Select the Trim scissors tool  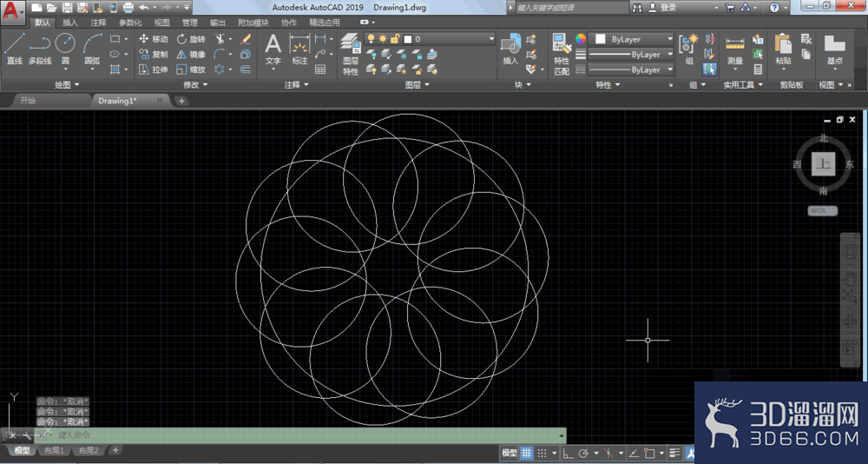click(220, 39)
